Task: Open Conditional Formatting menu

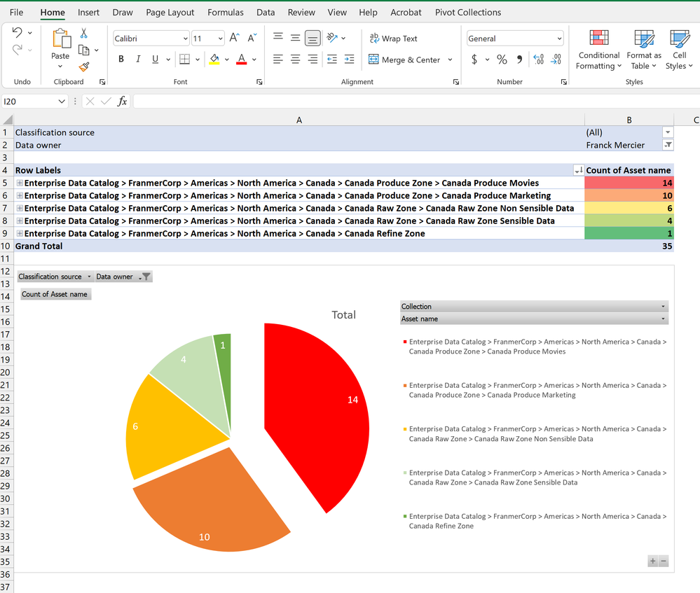Action: 598,49
